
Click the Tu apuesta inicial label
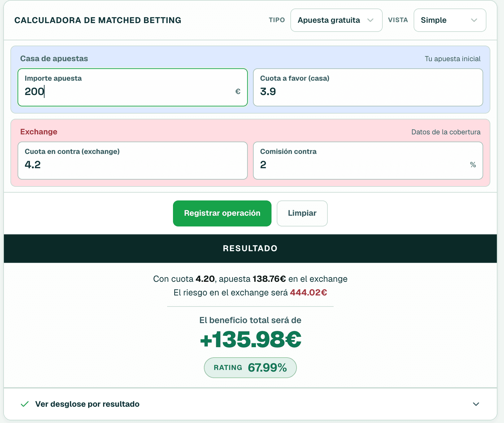[453, 59]
